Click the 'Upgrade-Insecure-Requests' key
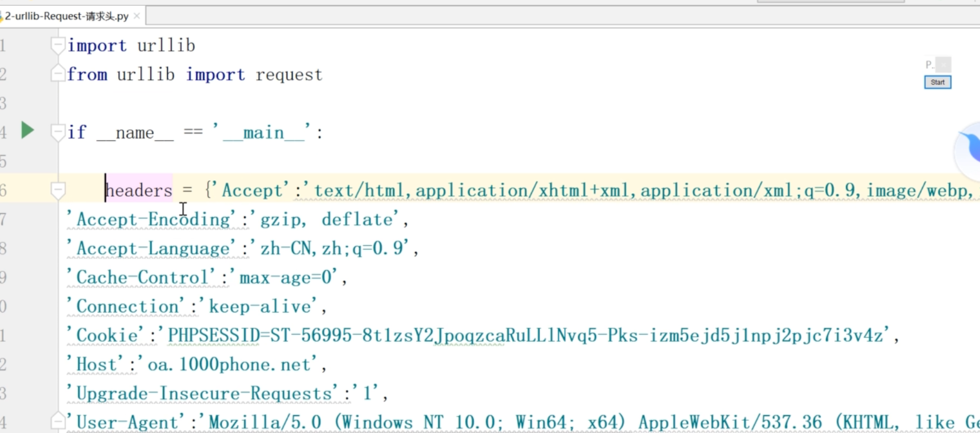The height and width of the screenshot is (433, 980). click(203, 393)
